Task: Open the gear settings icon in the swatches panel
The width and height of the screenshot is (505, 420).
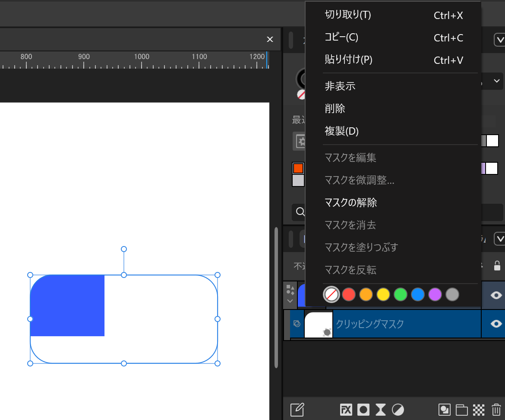Action: 300,141
